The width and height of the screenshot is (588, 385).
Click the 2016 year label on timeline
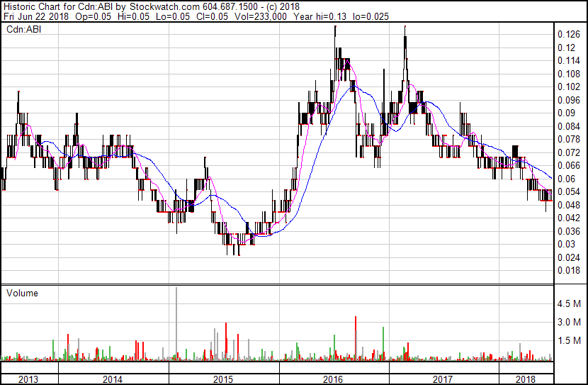click(333, 380)
